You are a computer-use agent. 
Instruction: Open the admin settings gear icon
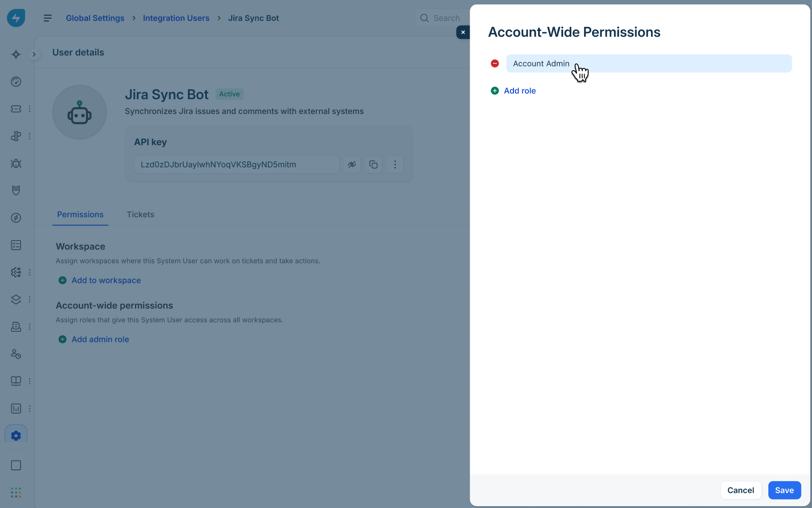coord(16,435)
